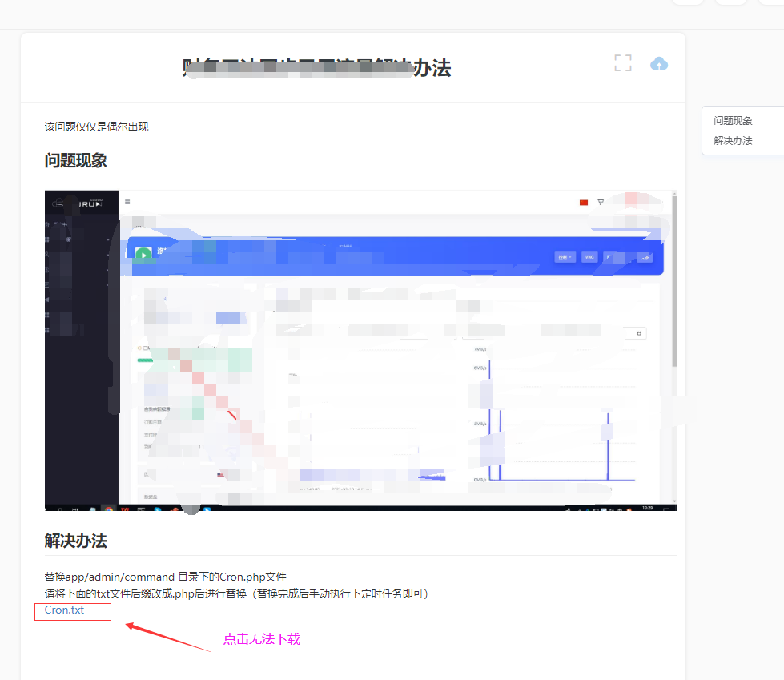The image size is (784, 680).
Task: Click the funnel filter icon in the embedded screenshot
Action: point(600,202)
